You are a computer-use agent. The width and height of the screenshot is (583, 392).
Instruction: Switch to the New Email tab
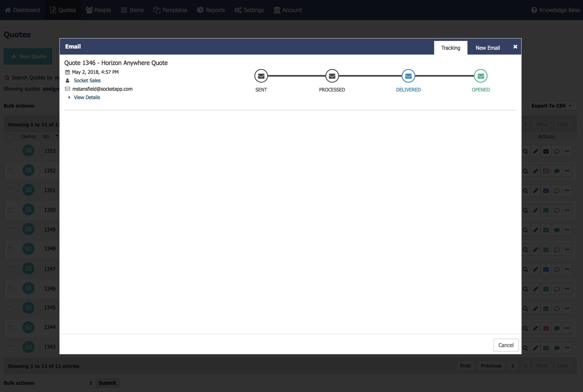488,48
